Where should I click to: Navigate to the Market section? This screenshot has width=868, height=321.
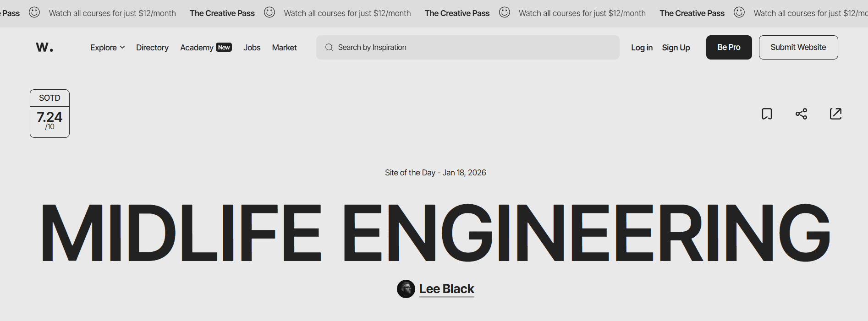284,47
